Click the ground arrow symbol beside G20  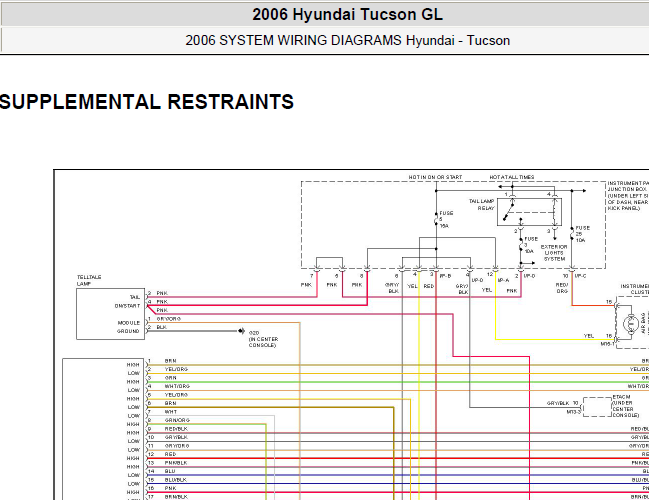click(x=242, y=331)
